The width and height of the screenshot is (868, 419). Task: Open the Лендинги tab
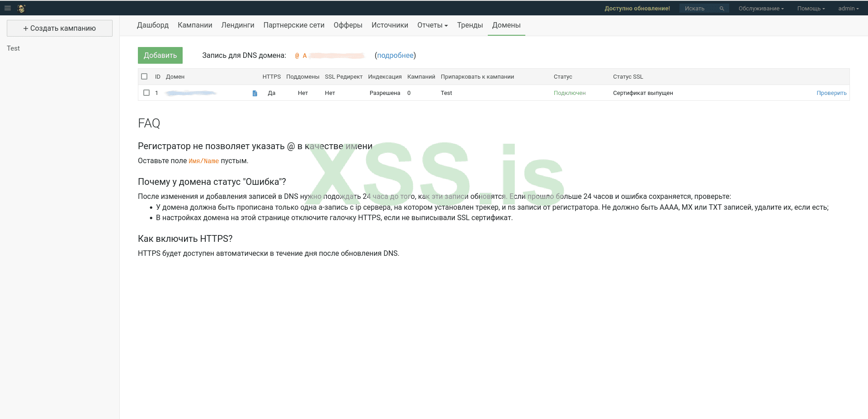(x=238, y=25)
